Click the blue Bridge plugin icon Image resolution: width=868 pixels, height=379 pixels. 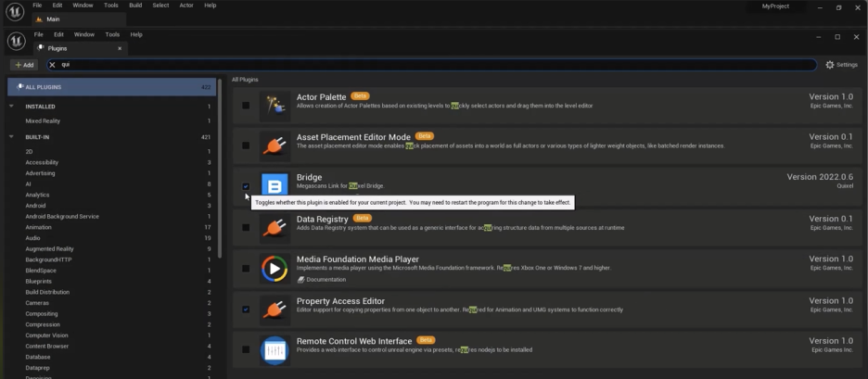[274, 184]
